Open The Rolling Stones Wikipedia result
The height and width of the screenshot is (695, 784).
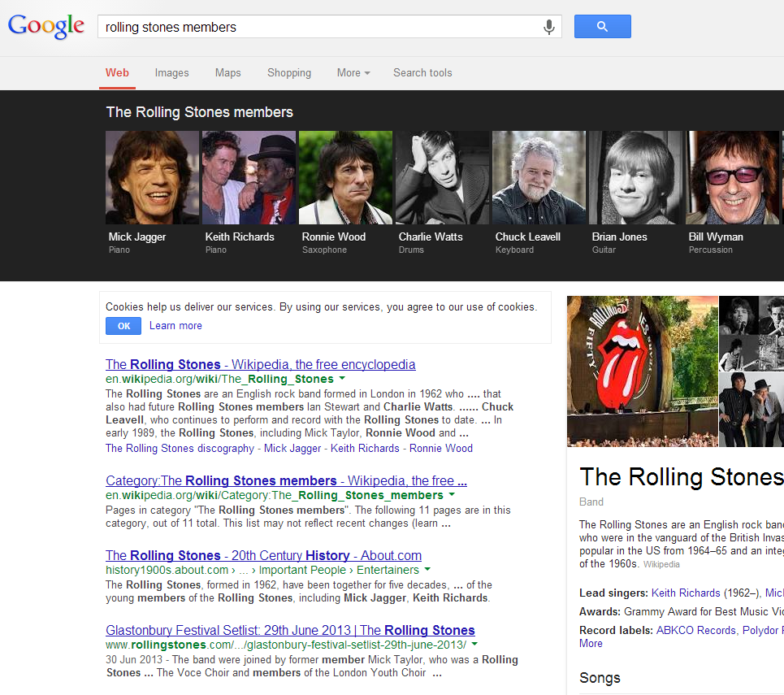point(261,364)
